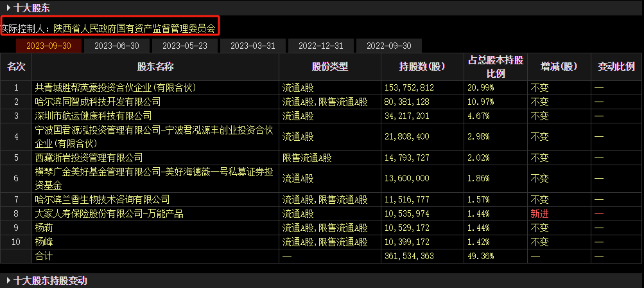Click the 变动比例 column header
The height and width of the screenshot is (288, 644).
[616, 67]
